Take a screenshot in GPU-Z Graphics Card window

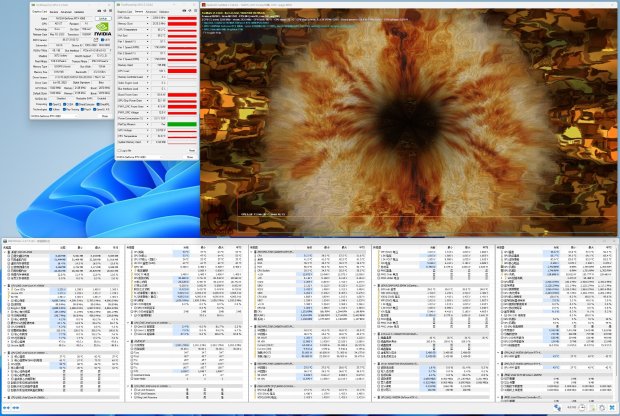coord(99,11)
